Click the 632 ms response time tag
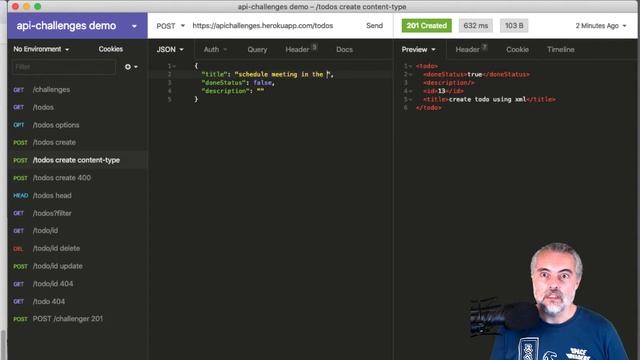Image resolution: width=640 pixels, height=360 pixels. coord(476,26)
